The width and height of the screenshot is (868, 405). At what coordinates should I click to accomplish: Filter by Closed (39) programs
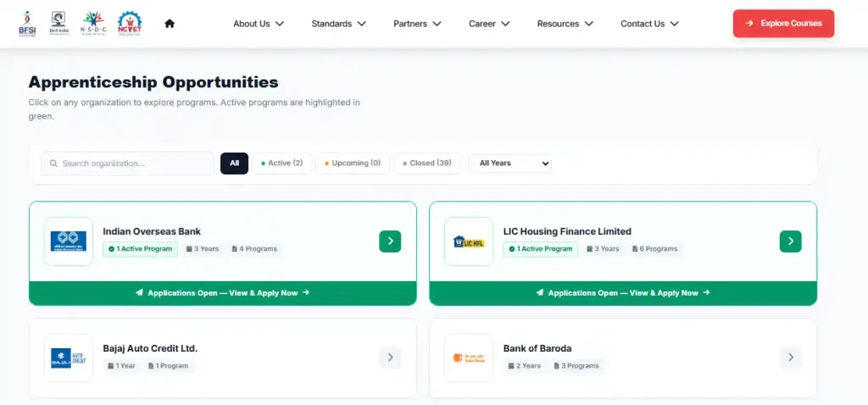coord(427,164)
